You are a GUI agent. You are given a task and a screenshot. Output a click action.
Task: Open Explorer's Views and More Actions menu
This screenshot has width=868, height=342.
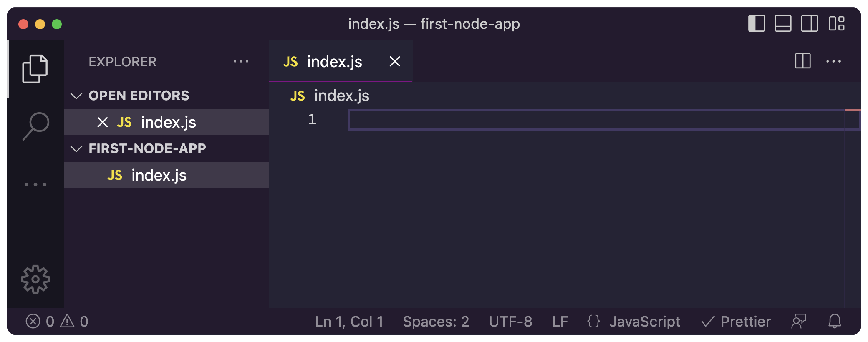pos(241,61)
